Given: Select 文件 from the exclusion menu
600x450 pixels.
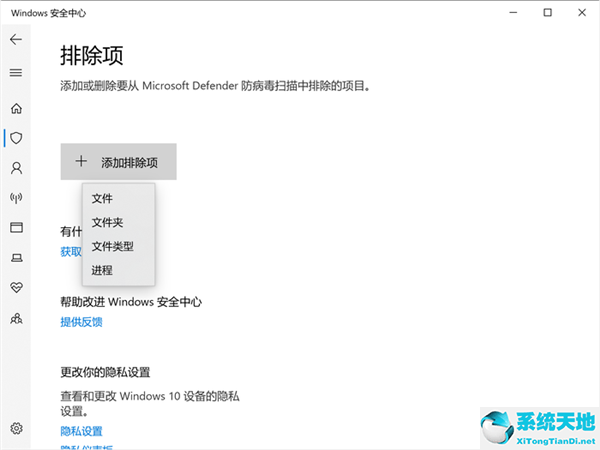Looking at the screenshot, I should click(118, 199).
